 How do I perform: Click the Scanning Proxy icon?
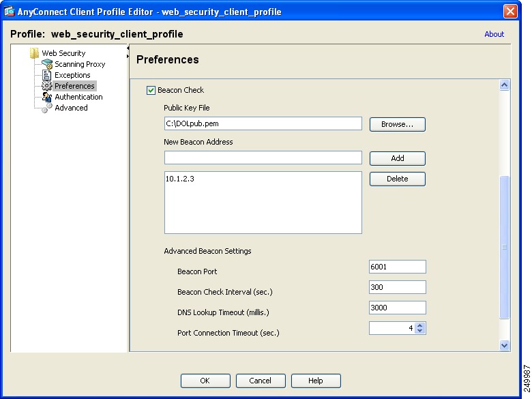click(47, 64)
